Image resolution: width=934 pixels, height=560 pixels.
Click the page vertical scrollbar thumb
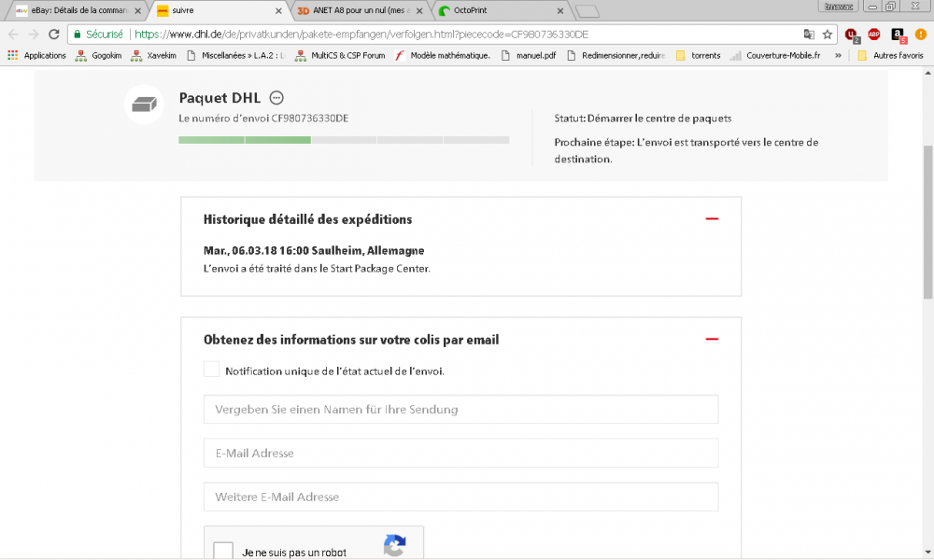(x=928, y=222)
